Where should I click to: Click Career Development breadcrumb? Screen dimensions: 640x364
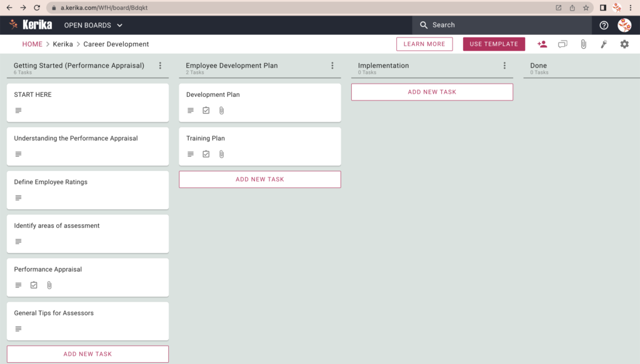point(116,44)
